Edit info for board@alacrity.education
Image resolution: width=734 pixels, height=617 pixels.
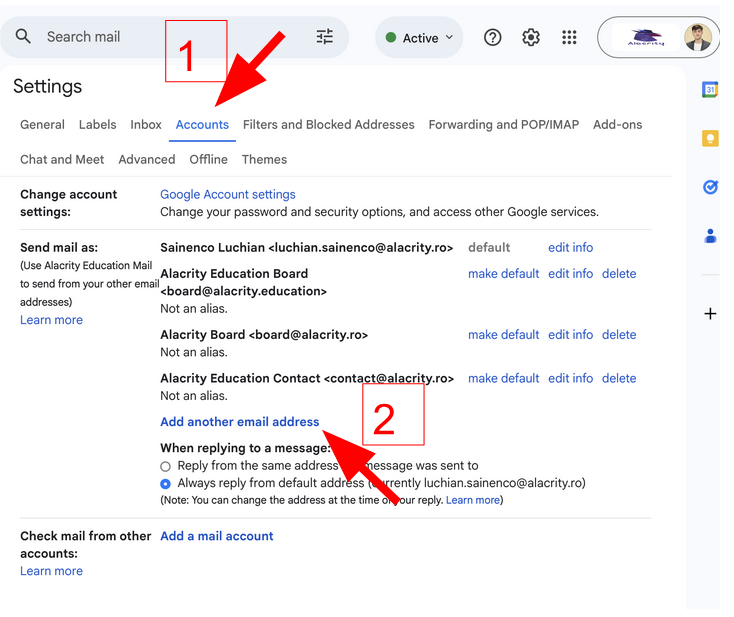coord(570,274)
